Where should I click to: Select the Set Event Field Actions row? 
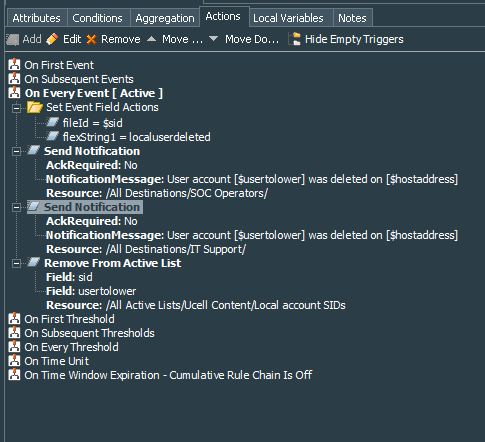click(x=102, y=107)
